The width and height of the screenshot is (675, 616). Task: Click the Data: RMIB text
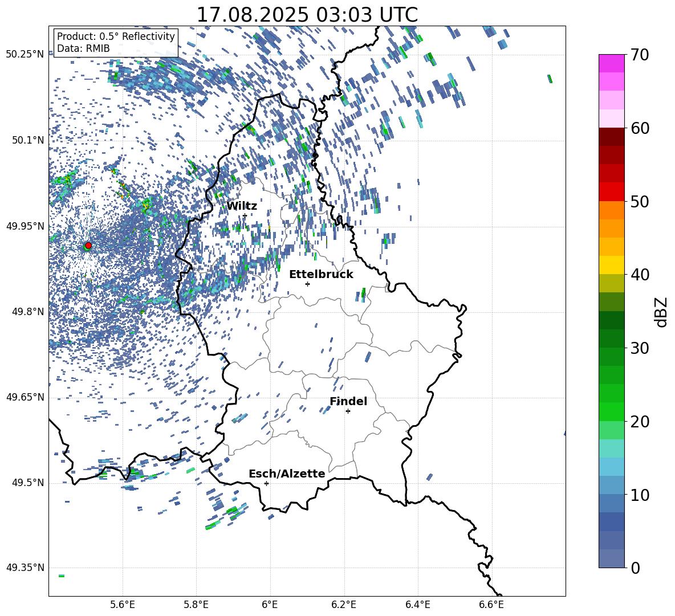point(83,48)
